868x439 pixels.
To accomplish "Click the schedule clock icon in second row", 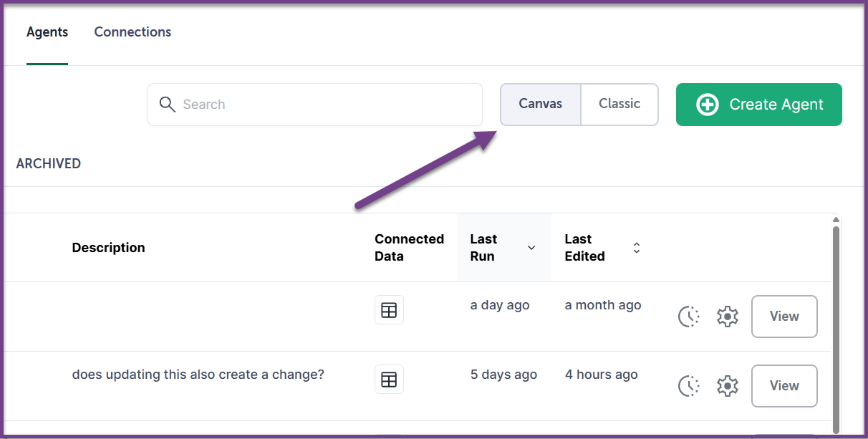I will click(x=688, y=386).
